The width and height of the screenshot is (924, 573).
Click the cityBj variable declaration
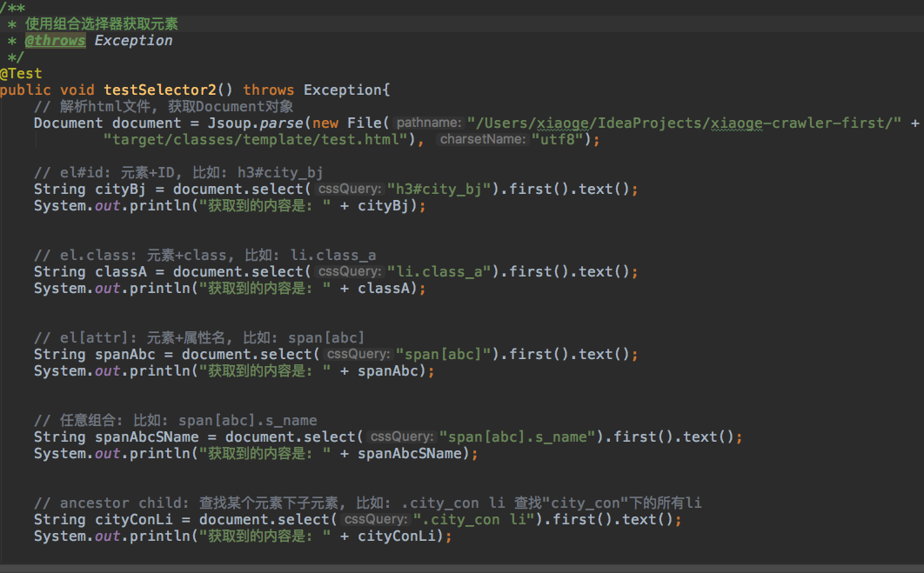pyautogui.click(x=120, y=189)
